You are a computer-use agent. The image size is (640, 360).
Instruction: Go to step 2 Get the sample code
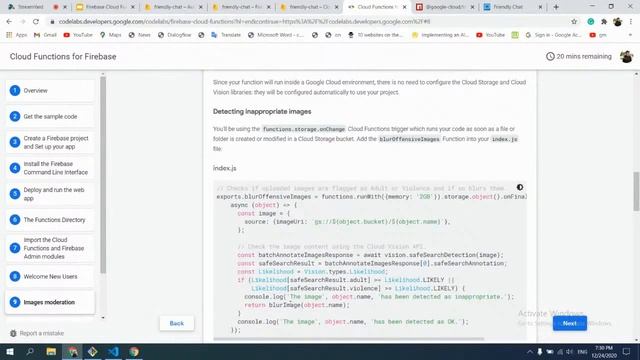[x=50, y=117]
